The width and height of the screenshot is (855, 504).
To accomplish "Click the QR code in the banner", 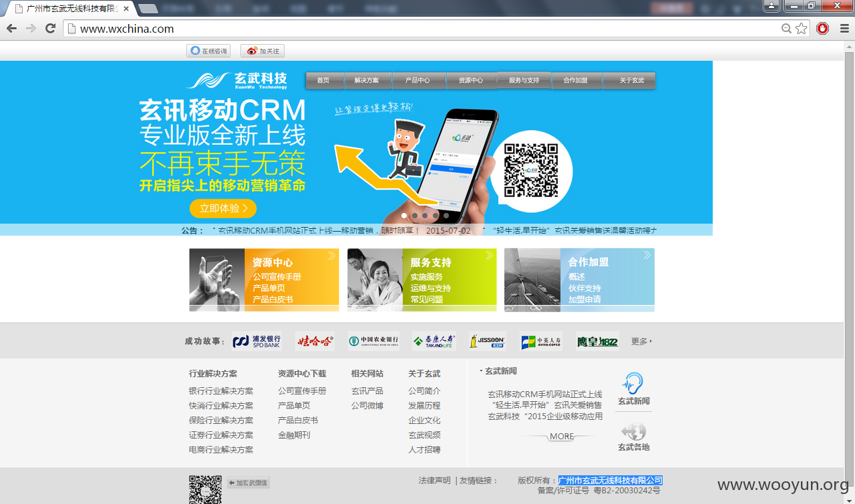I will (x=531, y=171).
